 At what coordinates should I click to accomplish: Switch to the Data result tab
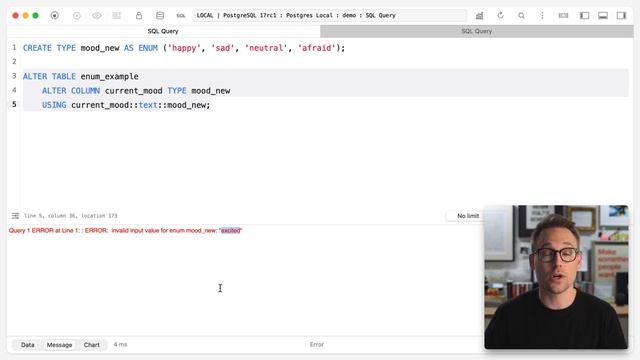28,345
